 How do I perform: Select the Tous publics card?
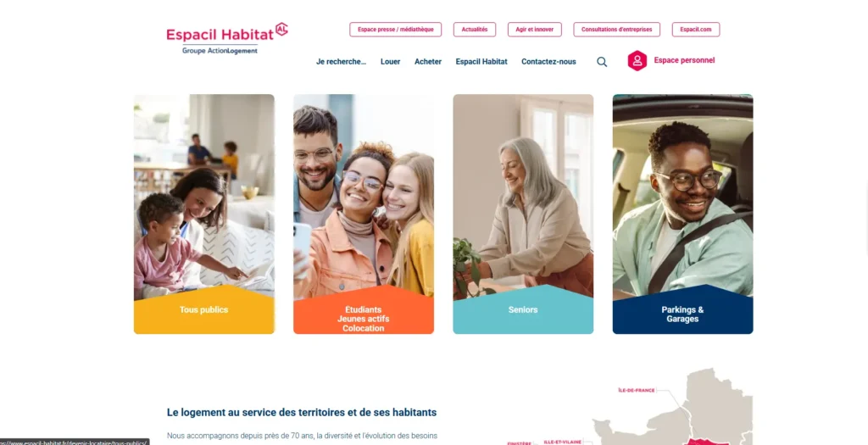(x=203, y=214)
